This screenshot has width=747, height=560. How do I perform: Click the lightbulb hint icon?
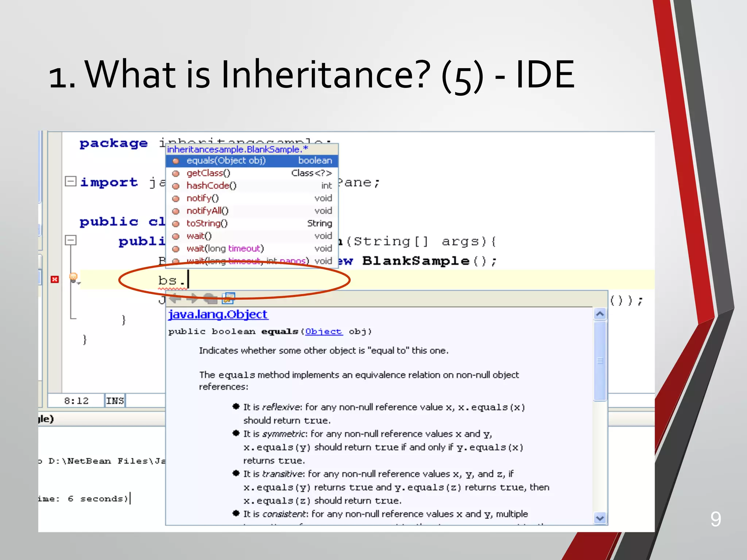coord(73,278)
